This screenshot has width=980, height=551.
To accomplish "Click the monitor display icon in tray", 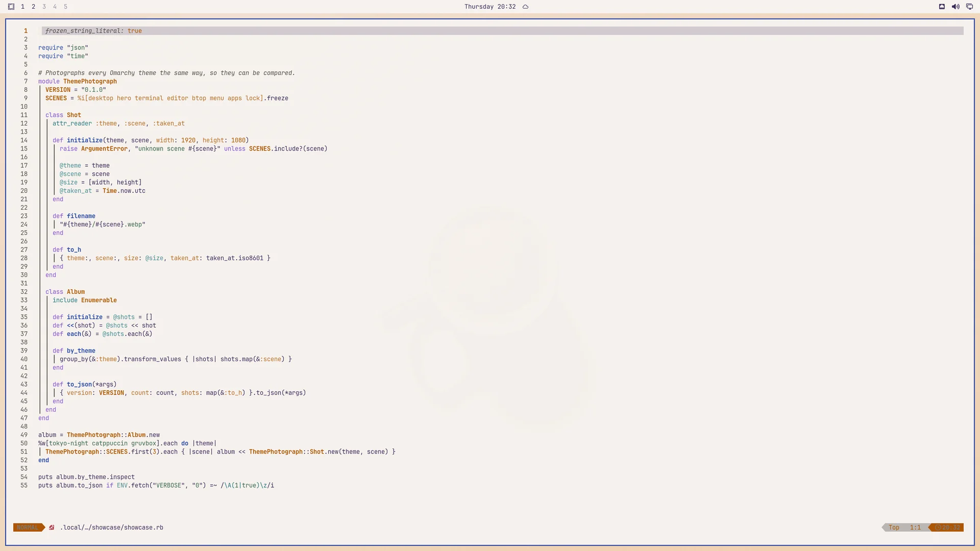I will coord(969,7).
